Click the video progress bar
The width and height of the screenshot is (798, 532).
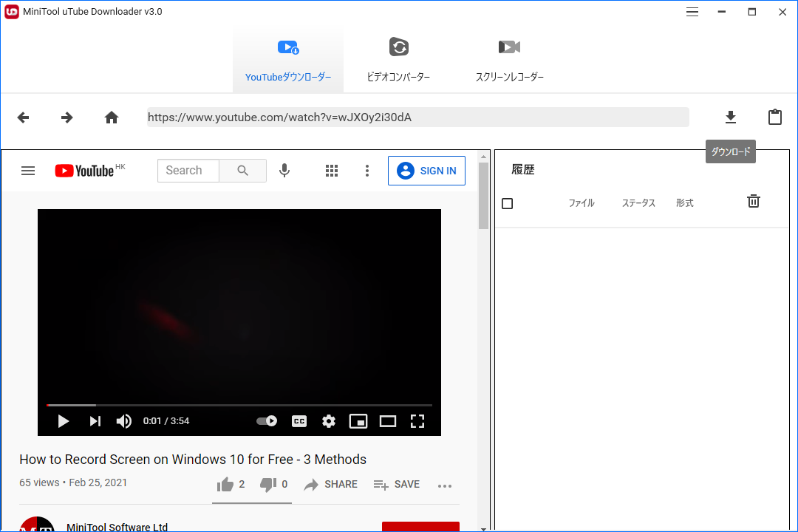click(x=239, y=405)
